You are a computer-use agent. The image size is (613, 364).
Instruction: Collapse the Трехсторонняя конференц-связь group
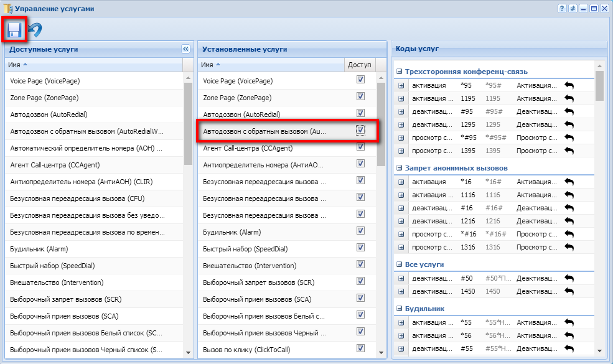click(x=400, y=72)
